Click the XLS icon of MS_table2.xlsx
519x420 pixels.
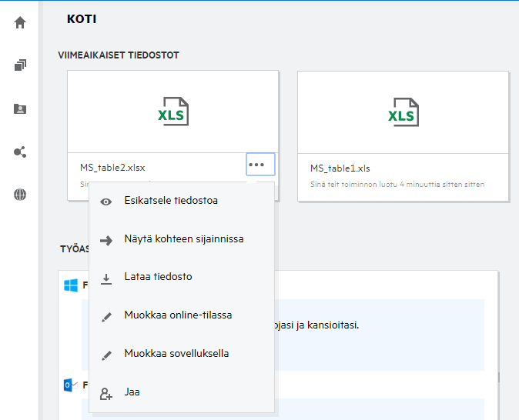click(x=172, y=112)
